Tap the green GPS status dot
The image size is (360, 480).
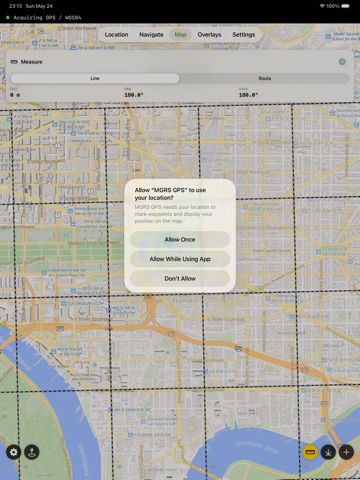[8, 17]
